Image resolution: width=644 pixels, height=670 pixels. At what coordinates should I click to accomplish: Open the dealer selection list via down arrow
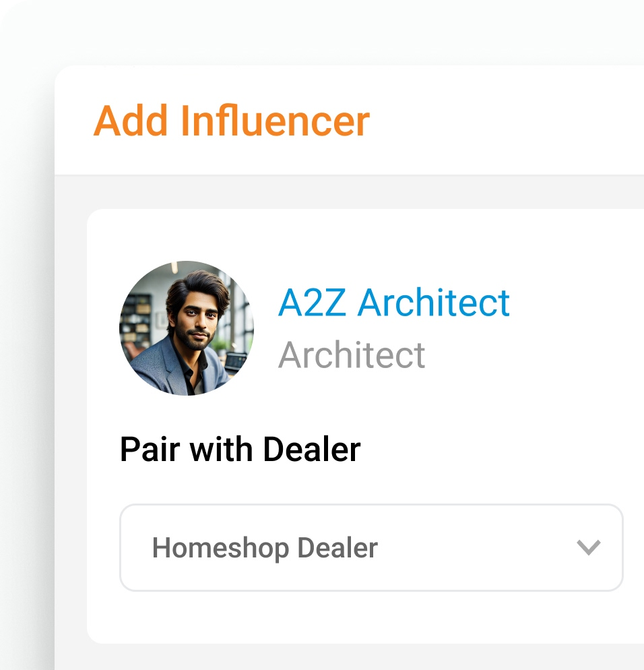[589, 547]
